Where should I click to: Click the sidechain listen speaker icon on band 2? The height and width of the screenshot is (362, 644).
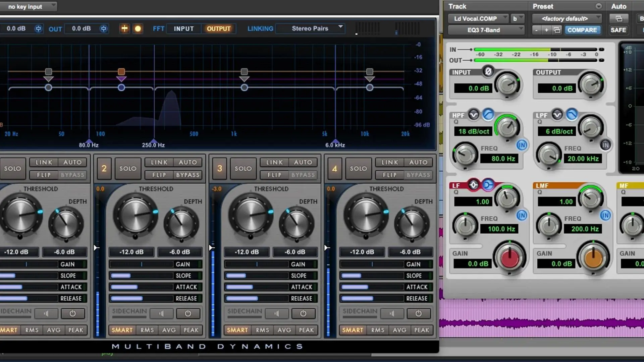(162, 313)
